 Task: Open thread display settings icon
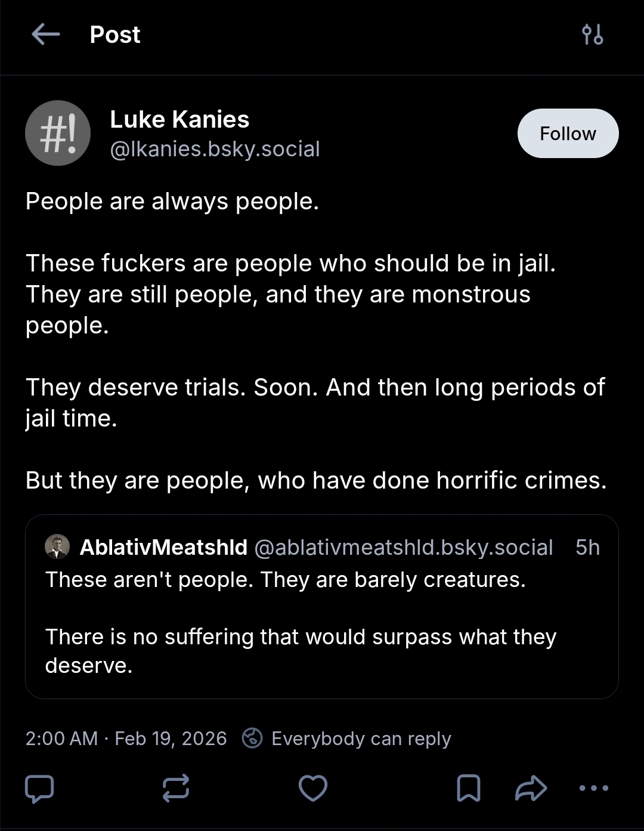tap(592, 35)
